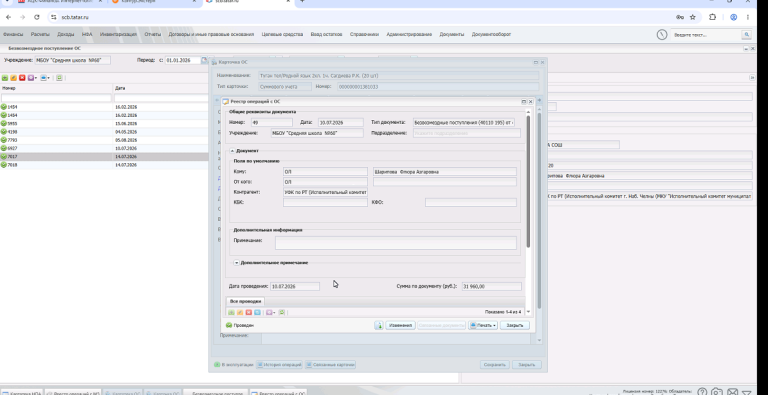The width and height of the screenshot is (768, 395).
Task: Open the Печать dropdown in the Реестр операций dialog
Action: click(x=483, y=325)
